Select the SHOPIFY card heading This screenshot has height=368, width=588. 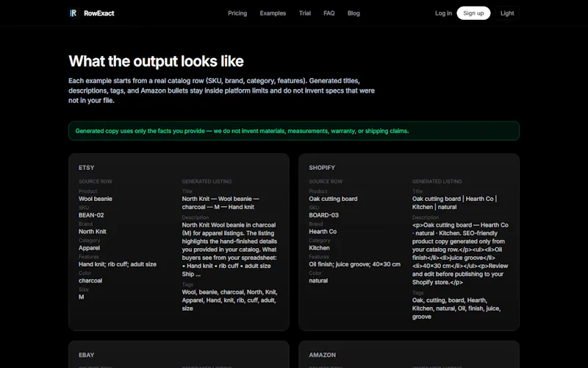[x=322, y=168]
